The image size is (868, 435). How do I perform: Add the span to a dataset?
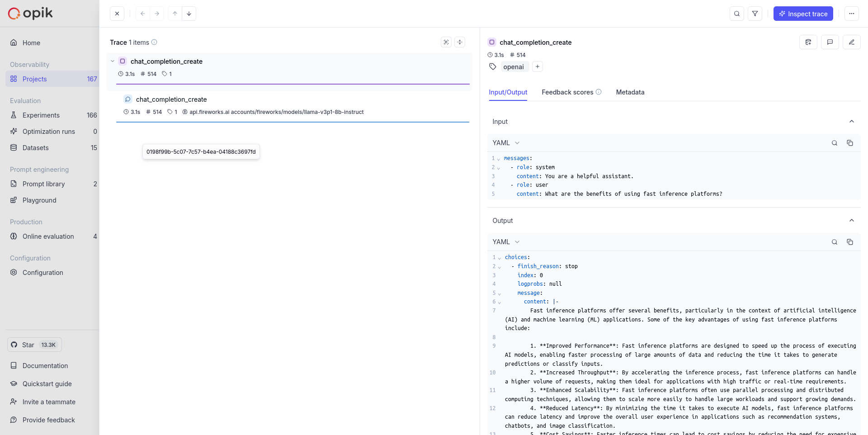pos(808,42)
